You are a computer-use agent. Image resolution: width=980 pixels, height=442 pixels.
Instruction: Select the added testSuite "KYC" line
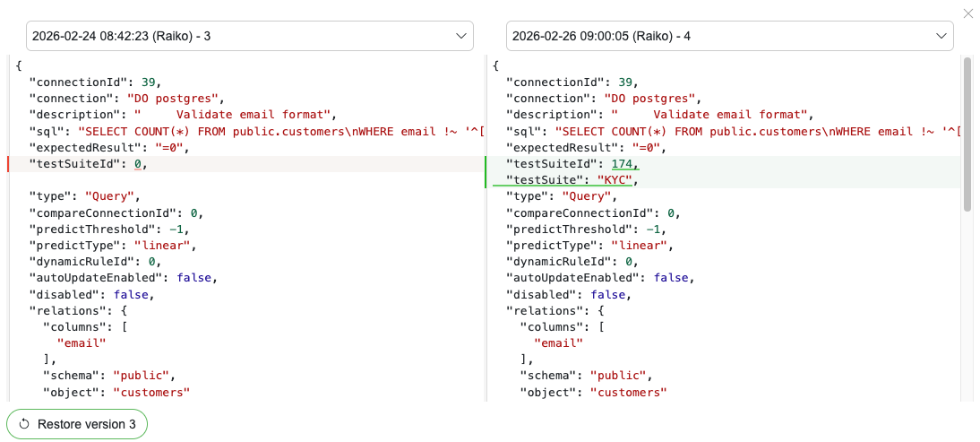[x=570, y=180]
